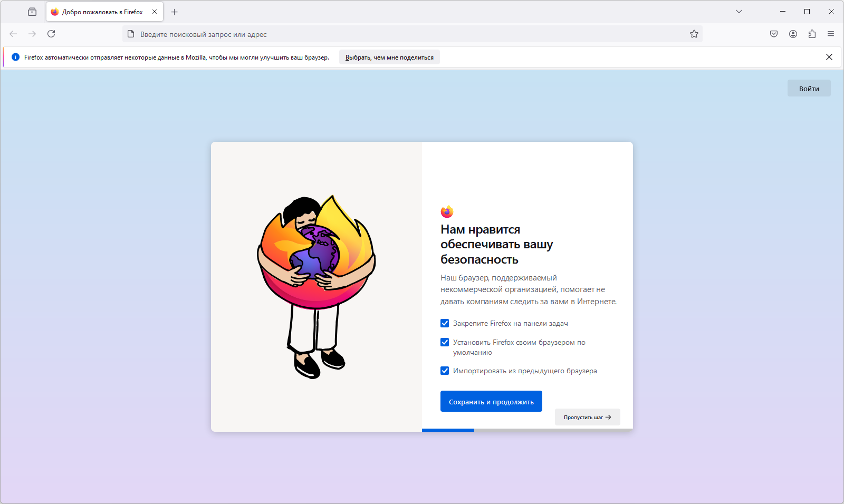
Task: Open the Firefox View button
Action: [x=32, y=12]
